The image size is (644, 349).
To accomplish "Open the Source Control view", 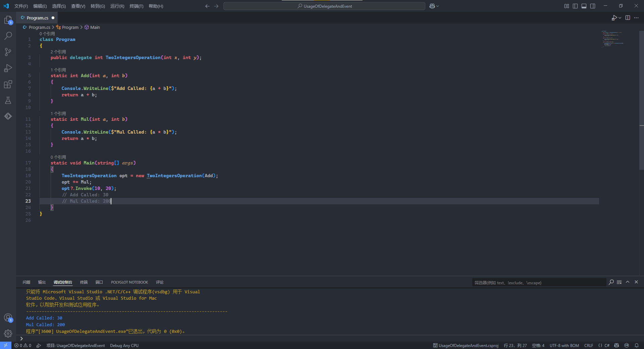I will 8,52.
